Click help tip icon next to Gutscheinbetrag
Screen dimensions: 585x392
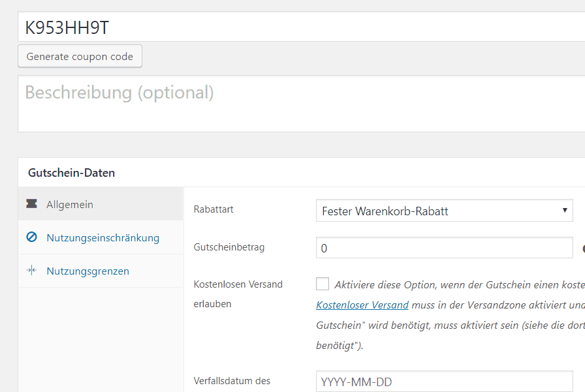tap(582, 248)
